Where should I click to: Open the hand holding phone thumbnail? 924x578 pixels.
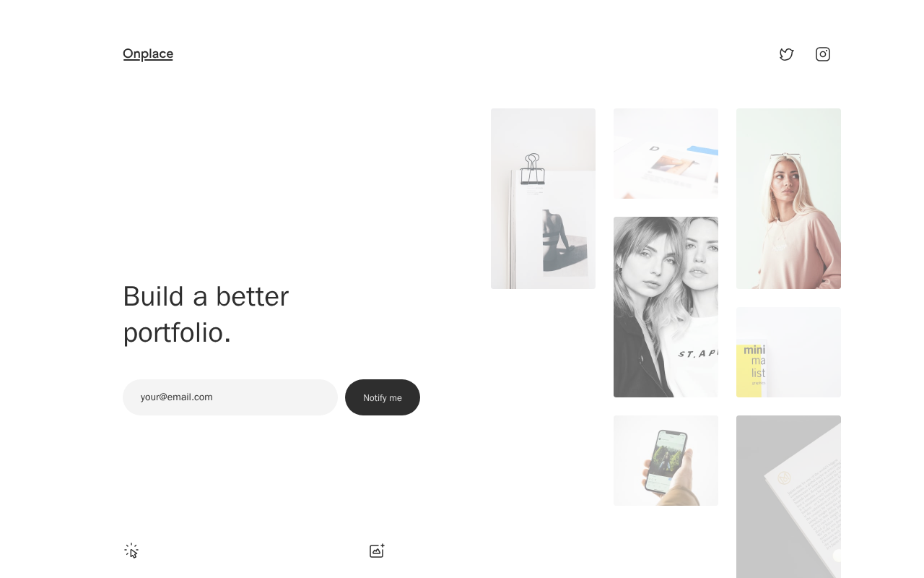[x=666, y=460]
